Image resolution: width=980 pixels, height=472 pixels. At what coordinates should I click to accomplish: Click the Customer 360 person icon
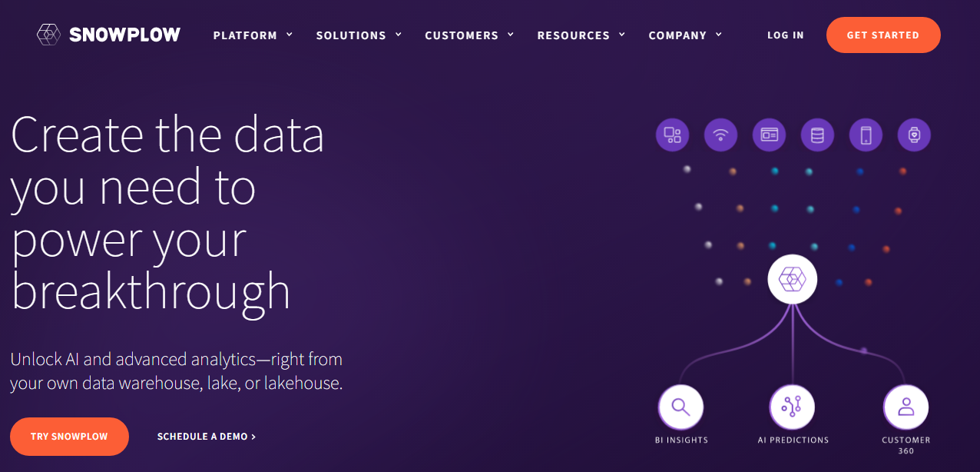tap(906, 407)
